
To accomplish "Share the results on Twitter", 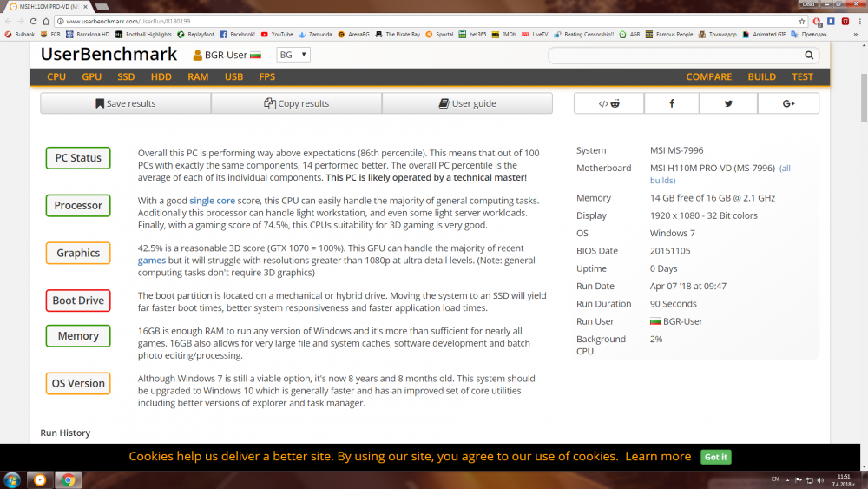I will (728, 103).
